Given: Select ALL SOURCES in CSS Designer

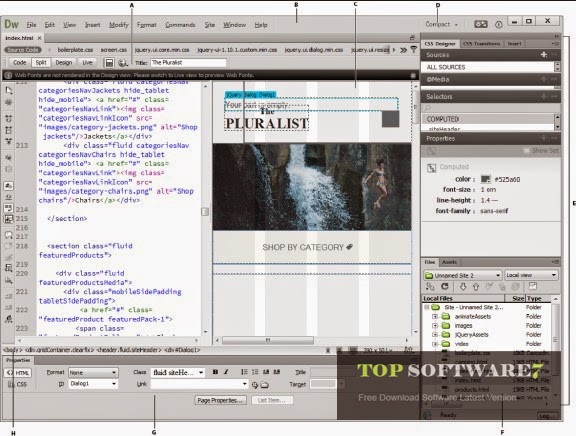Looking at the screenshot, I should click(487, 67).
